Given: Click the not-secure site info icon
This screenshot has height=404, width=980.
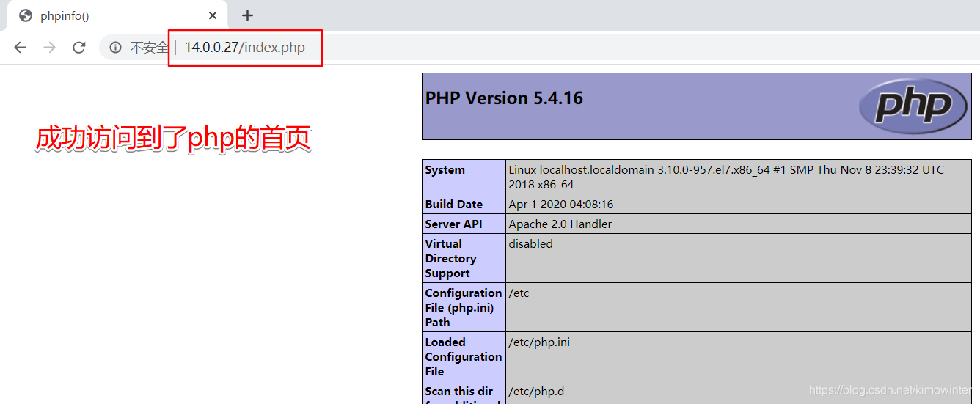Looking at the screenshot, I should (115, 48).
